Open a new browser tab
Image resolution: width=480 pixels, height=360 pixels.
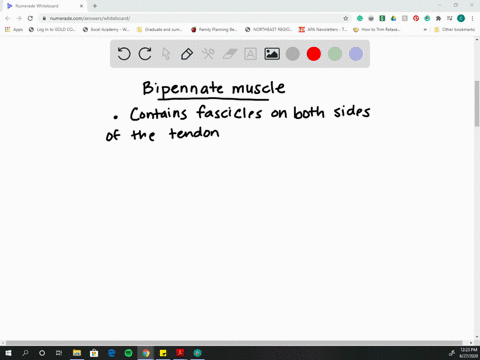(95, 6)
